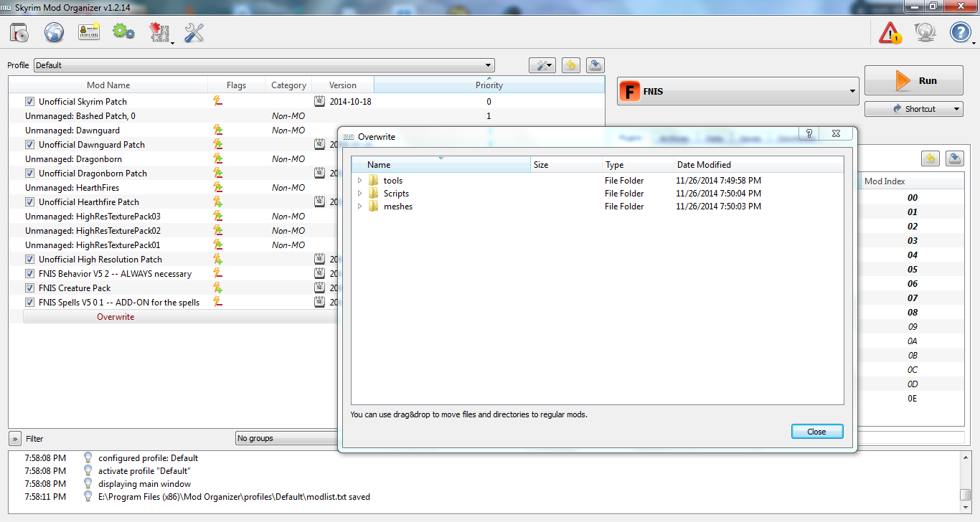Click the Unofficial Skyrim Patch version icon
The width and height of the screenshot is (980, 522).
tap(320, 102)
